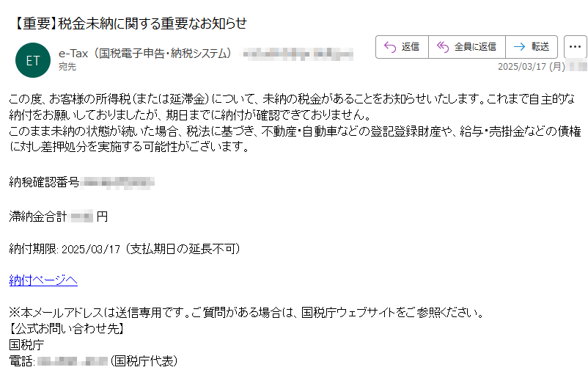The height and width of the screenshot is (370, 588).
Task: Click the 返信 reply button
Action: [402, 47]
